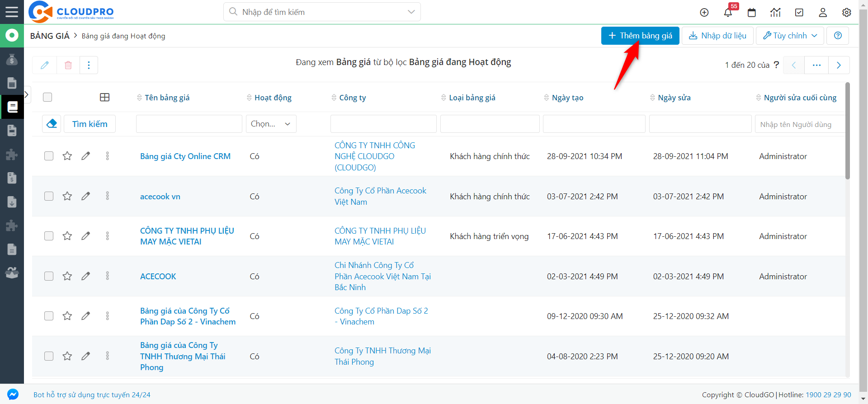Sort by Ngày sửa column
Image resolution: width=868 pixels, height=404 pixels.
[x=670, y=98]
